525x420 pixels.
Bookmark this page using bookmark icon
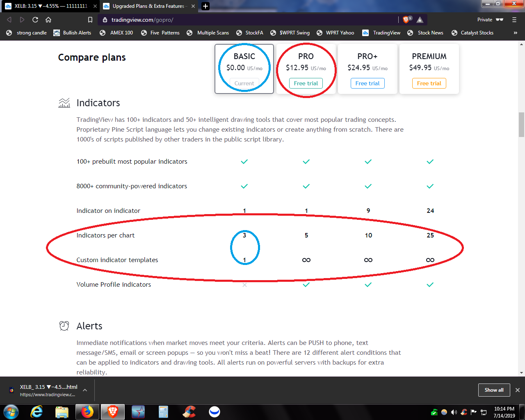point(90,20)
